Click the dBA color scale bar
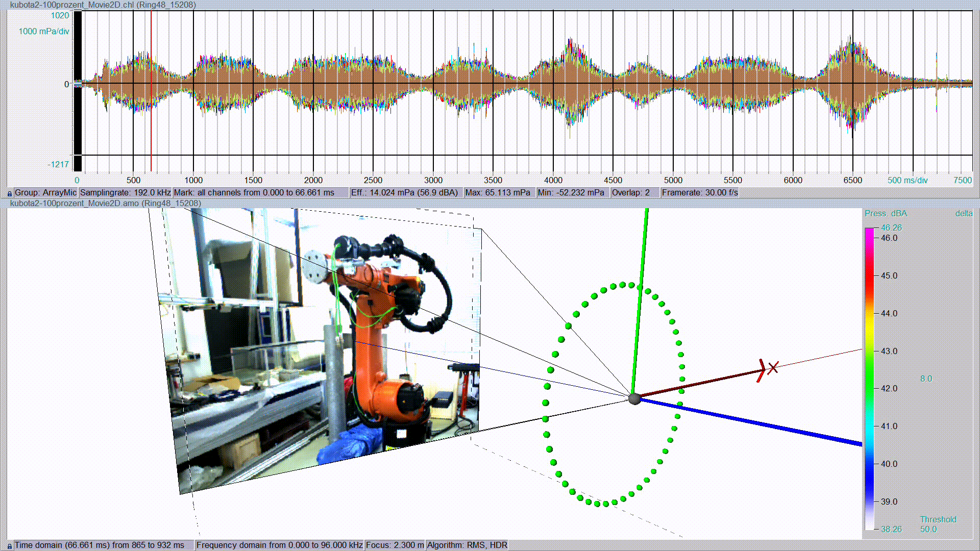The image size is (980, 551). pyautogui.click(x=869, y=378)
